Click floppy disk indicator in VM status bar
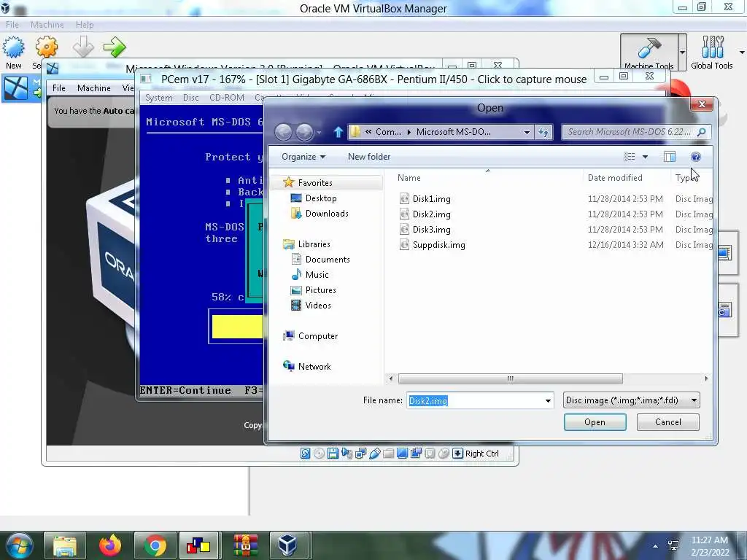This screenshot has height=560, width=747. (x=333, y=454)
